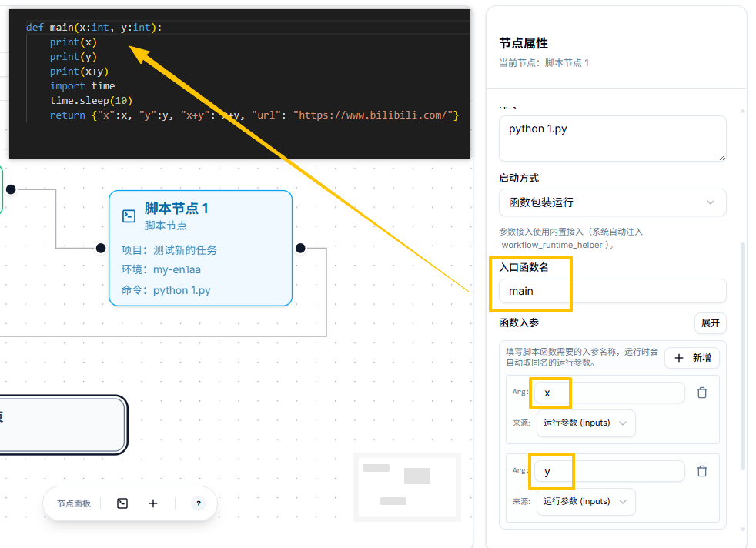Click the 项目: 测试新的任务 line in node
This screenshot has height=548, width=756.
tap(169, 250)
